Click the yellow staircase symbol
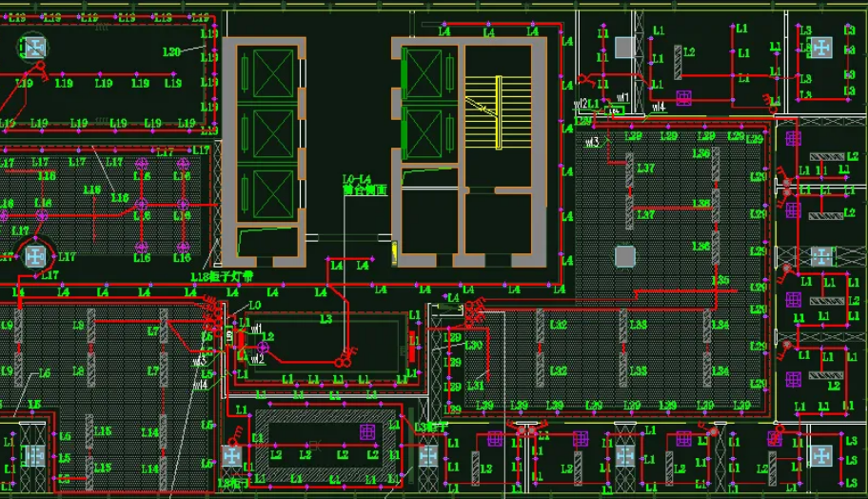Viewport: 868px width, 499px height. (497, 112)
